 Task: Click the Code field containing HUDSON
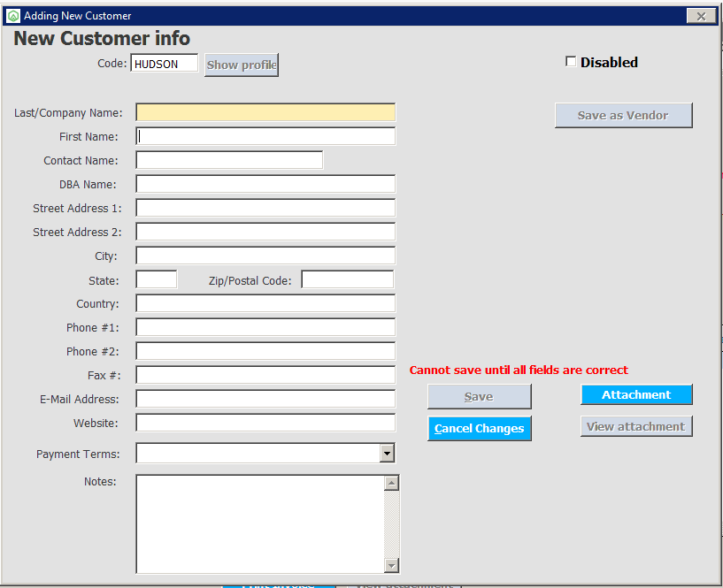pyautogui.click(x=165, y=64)
